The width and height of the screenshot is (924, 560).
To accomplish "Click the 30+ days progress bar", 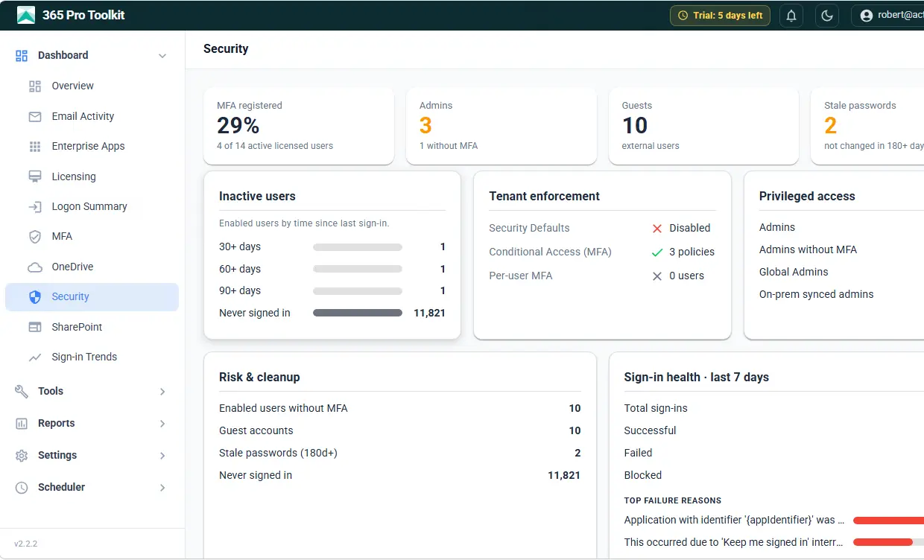I will tap(358, 247).
